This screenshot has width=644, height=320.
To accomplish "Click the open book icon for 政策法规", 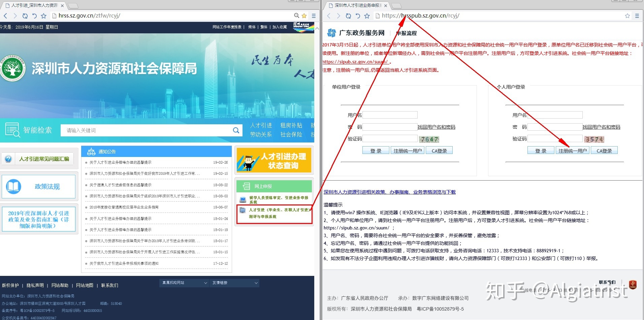I will [x=13, y=186].
